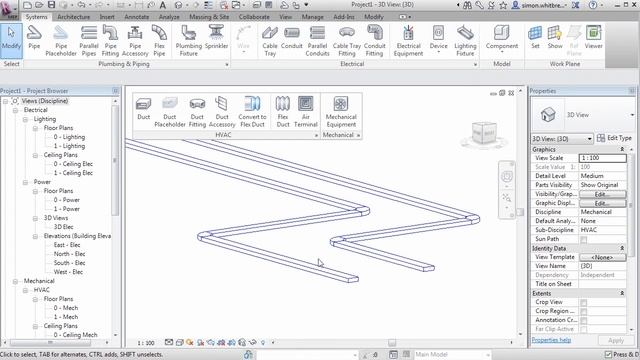Click Edit for Visibility/Graphics overrides
Image resolution: width=640 pixels, height=360 pixels.
602,194
